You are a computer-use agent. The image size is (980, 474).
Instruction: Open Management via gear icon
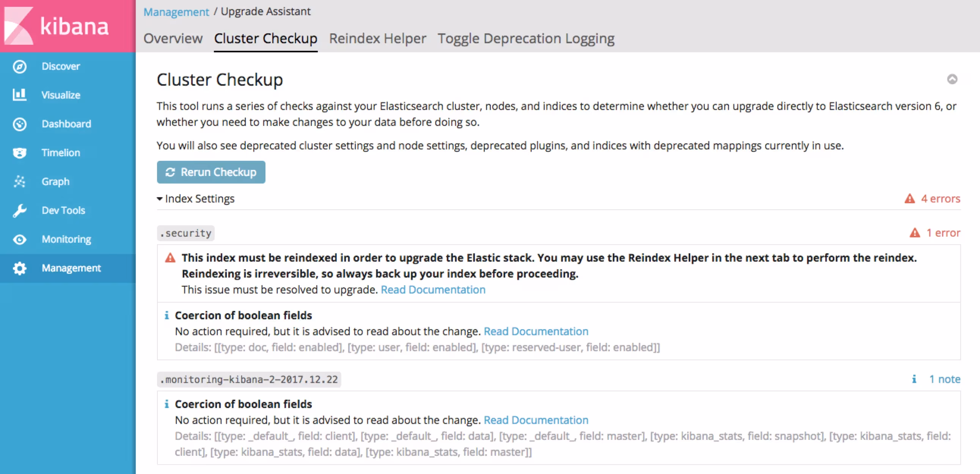tap(19, 268)
